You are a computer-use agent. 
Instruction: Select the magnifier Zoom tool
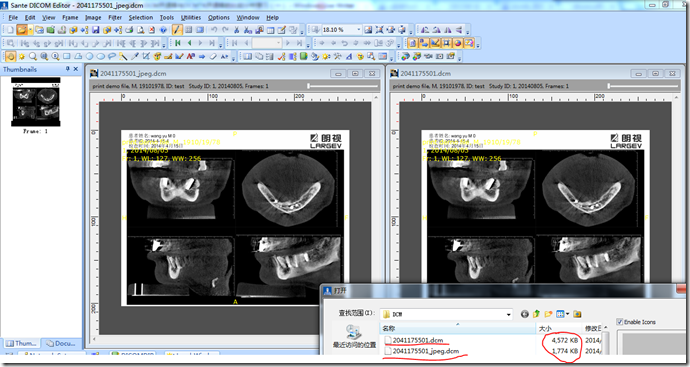(33, 57)
